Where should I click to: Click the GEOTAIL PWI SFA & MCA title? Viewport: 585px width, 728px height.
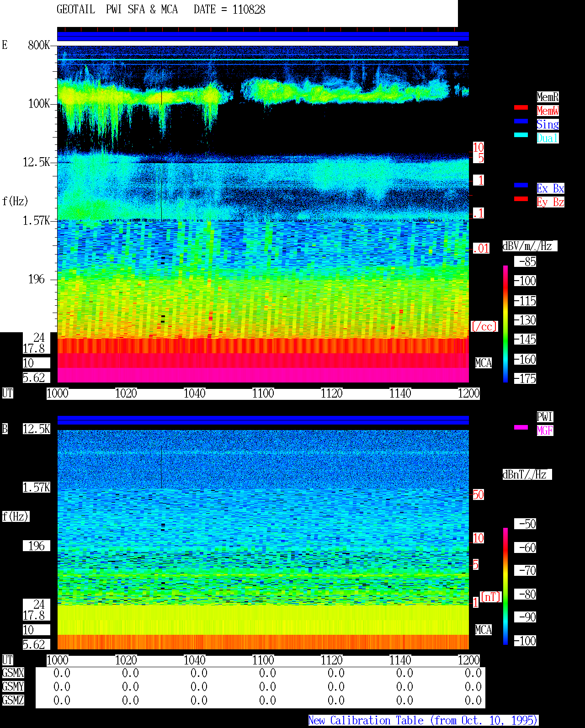point(117,9)
